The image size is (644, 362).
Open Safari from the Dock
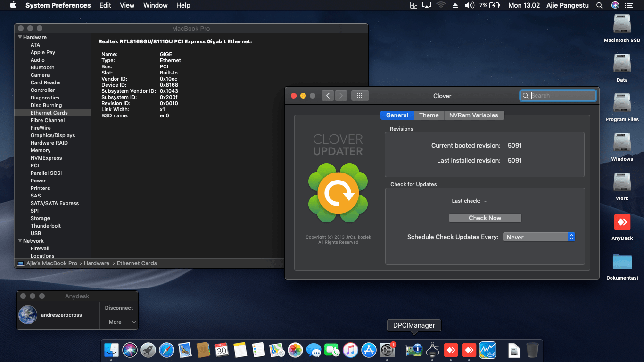(x=166, y=350)
